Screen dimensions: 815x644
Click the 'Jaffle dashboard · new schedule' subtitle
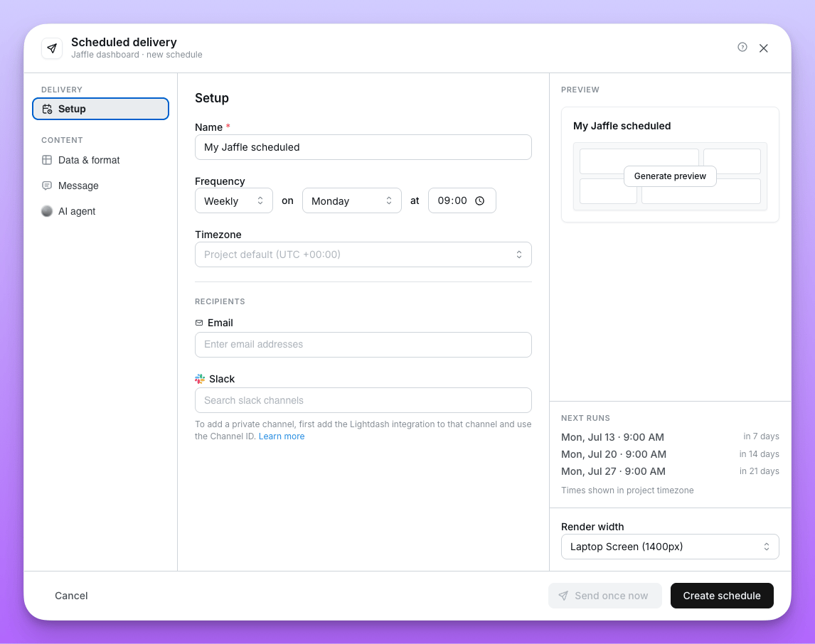137,55
